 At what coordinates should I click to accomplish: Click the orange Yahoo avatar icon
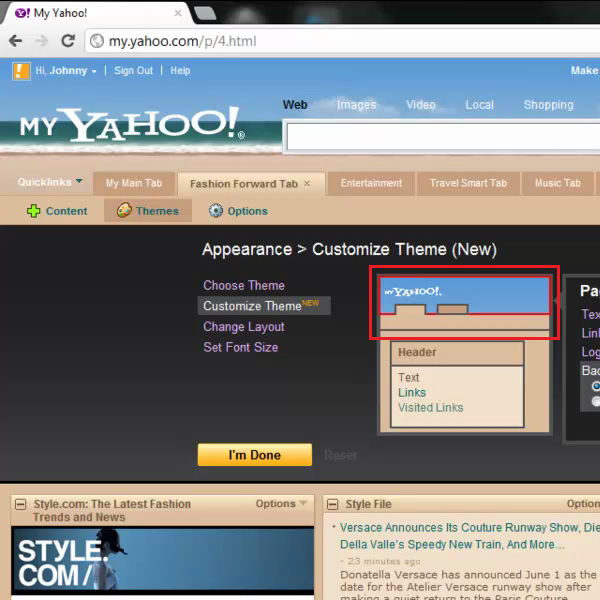21,71
